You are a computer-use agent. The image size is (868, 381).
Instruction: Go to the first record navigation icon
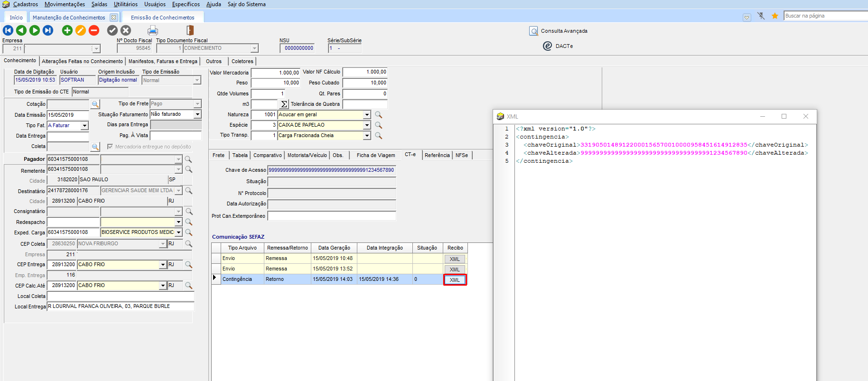(x=8, y=30)
